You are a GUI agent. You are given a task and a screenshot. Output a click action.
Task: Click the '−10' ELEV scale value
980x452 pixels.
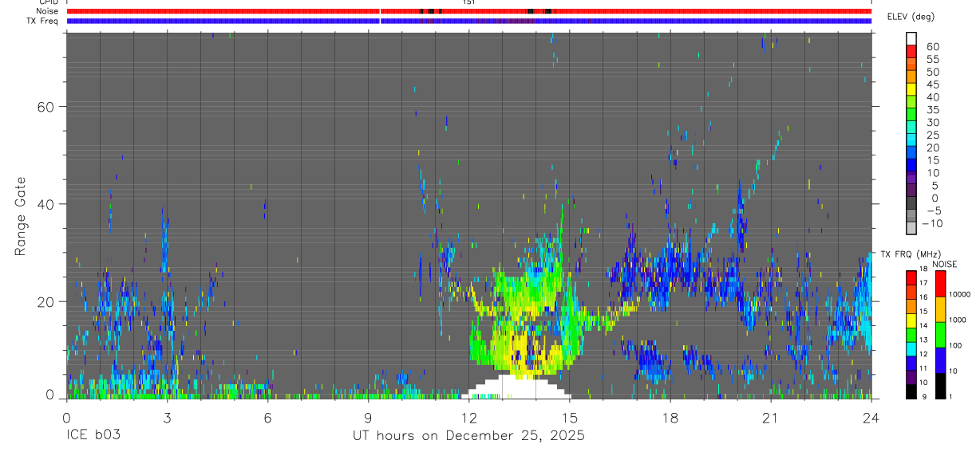coord(932,223)
